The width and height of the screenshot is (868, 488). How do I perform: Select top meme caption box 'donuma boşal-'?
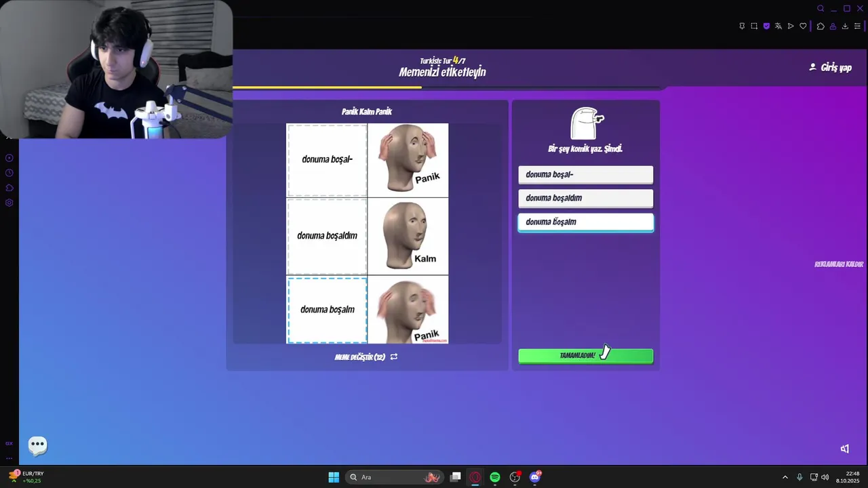pyautogui.click(x=327, y=160)
